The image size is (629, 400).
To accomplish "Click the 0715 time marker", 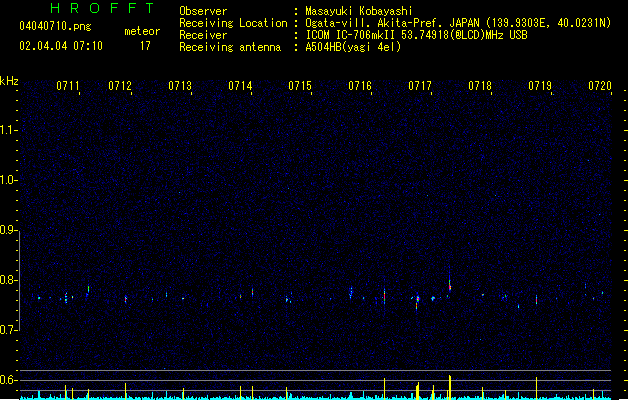I will tap(300, 86).
